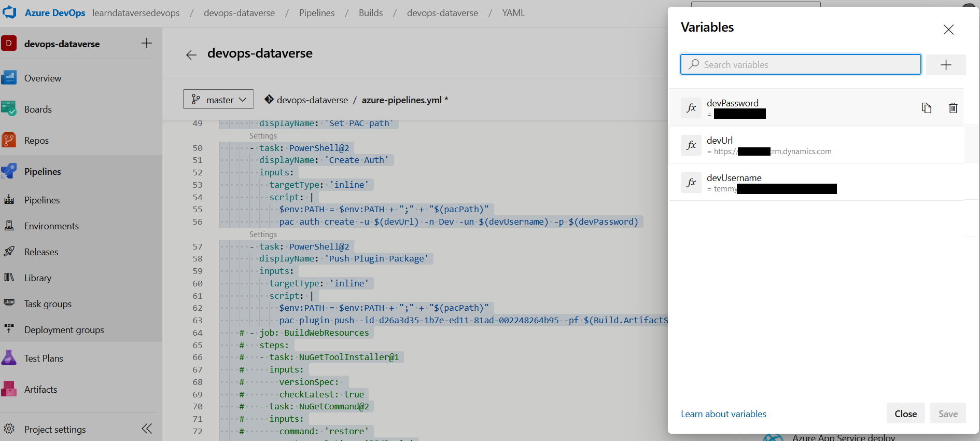Open the Task groups icon
The width and height of the screenshot is (980, 441).
[9, 303]
